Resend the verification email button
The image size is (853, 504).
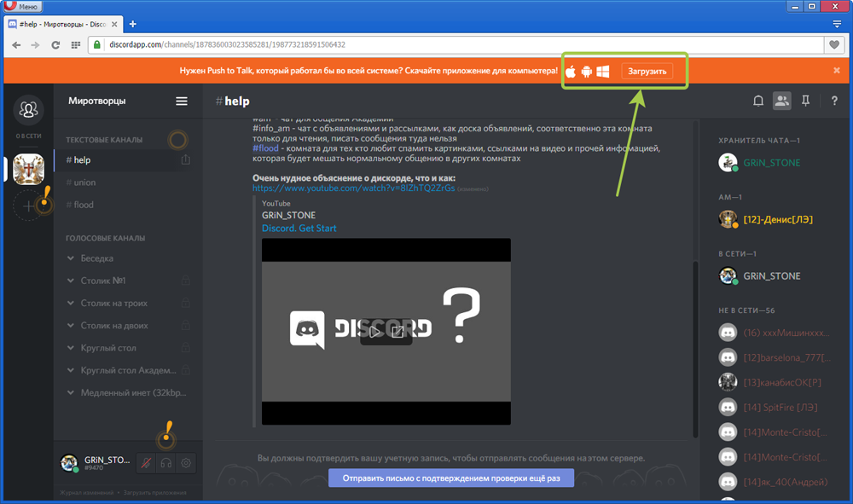[451, 478]
